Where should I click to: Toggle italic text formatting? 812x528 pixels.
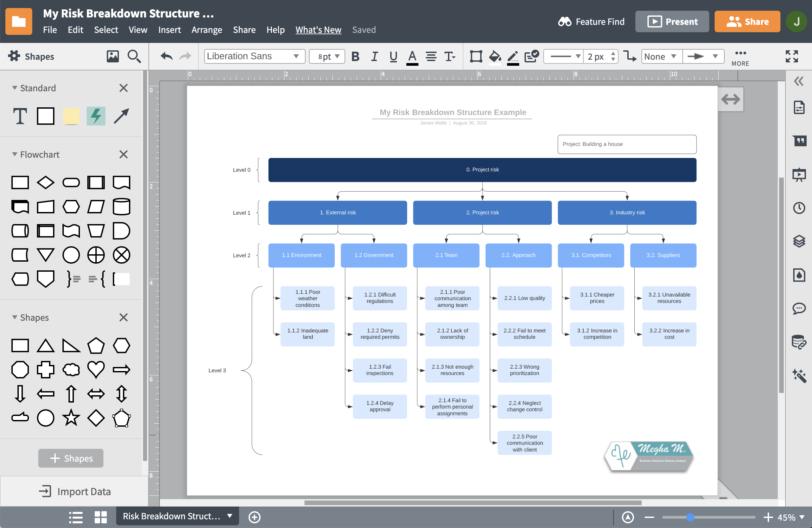pyautogui.click(x=374, y=57)
